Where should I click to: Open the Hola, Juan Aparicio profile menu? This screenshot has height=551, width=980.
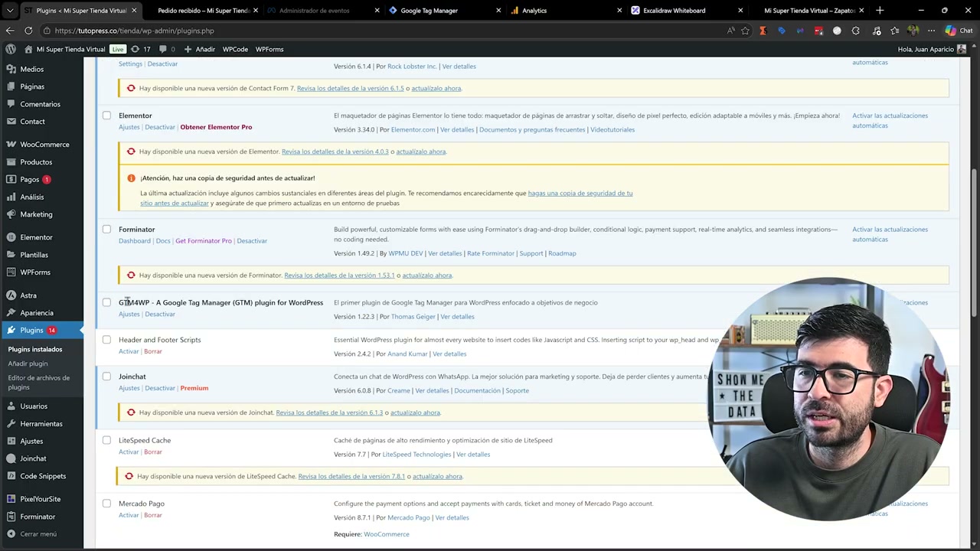click(x=932, y=49)
